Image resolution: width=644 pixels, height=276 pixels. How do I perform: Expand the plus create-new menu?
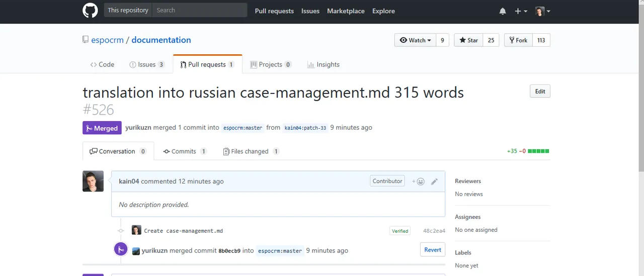521,11
